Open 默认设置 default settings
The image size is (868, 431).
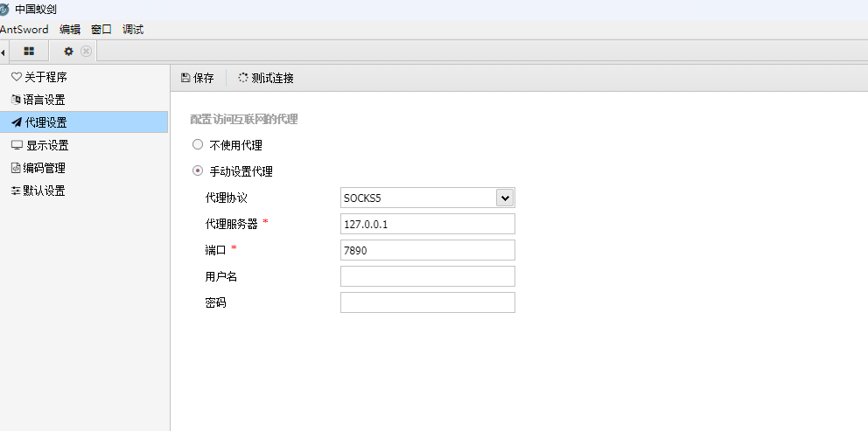(44, 191)
